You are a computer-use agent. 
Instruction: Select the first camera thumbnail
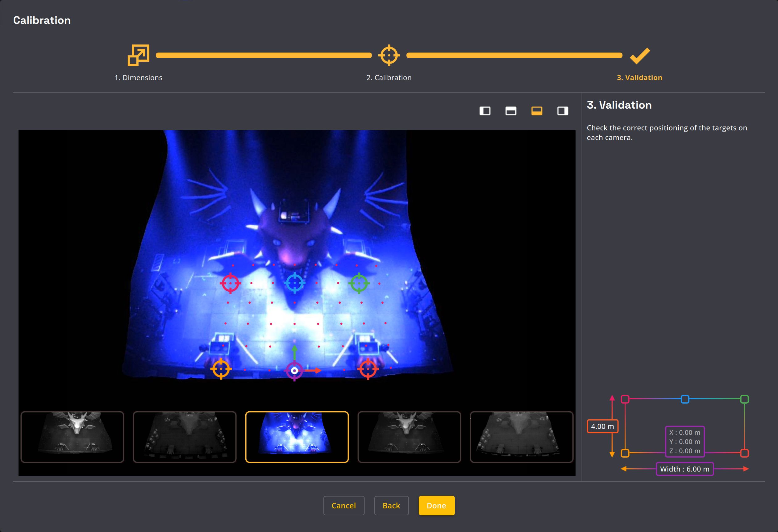72,437
